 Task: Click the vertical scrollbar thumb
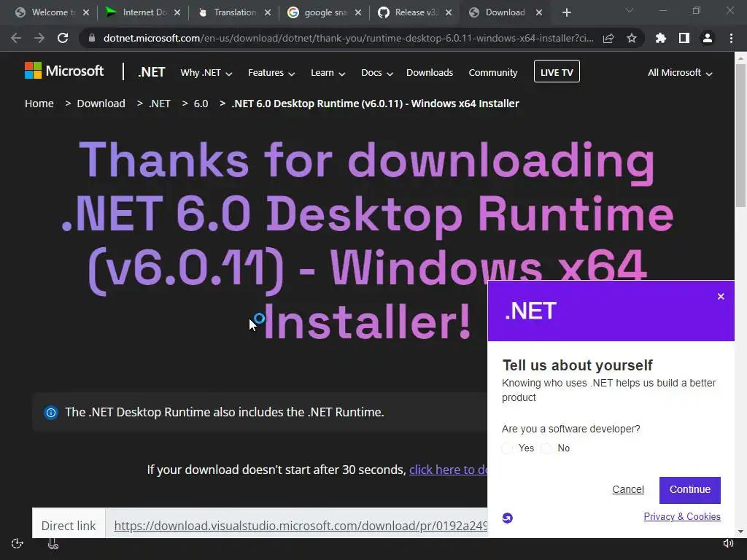point(740,136)
